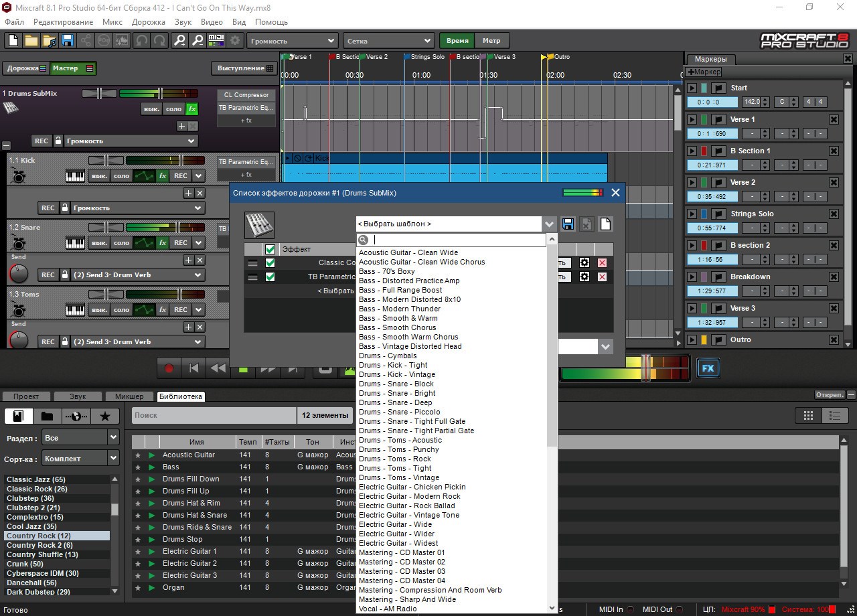The width and height of the screenshot is (857, 616).
Task: Switch the library to grid view icon
Action: [x=808, y=416]
